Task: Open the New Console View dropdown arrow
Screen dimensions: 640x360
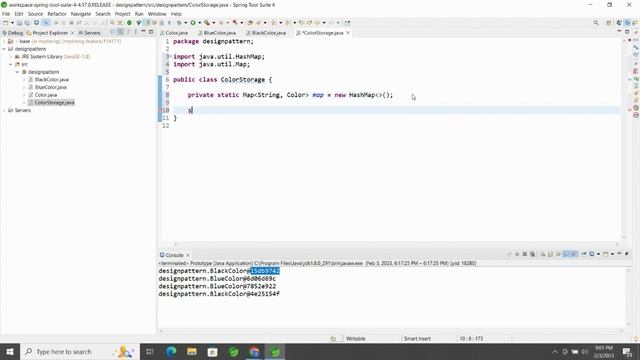Action: coord(612,254)
